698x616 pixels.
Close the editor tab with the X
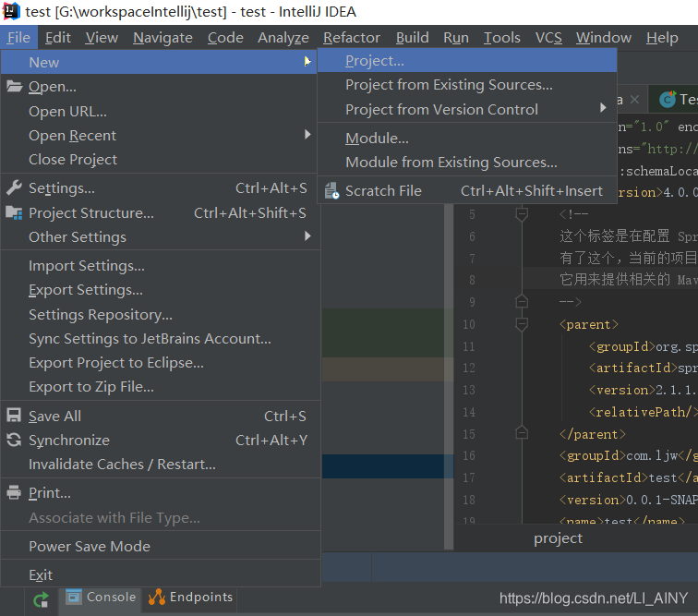click(635, 100)
